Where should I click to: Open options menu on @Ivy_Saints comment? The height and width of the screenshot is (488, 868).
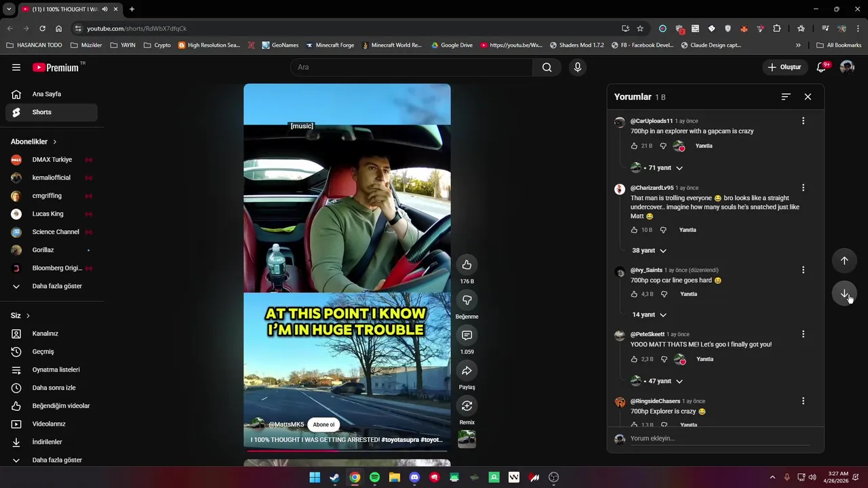click(x=803, y=270)
